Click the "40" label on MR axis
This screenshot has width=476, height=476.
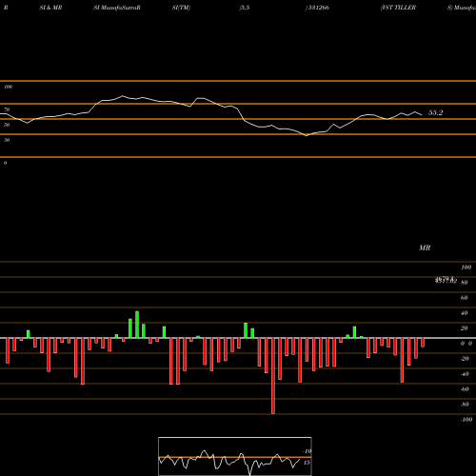[x=465, y=313]
